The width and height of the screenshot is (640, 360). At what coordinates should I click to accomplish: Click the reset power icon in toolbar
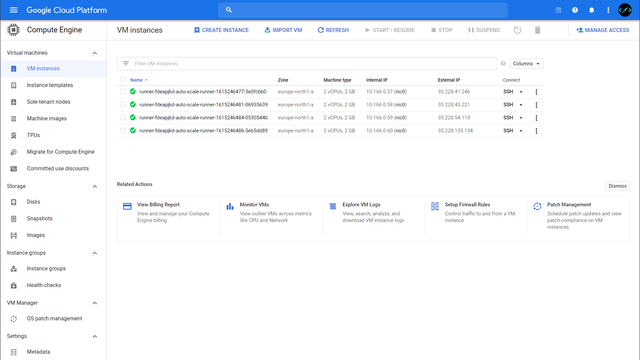click(x=518, y=30)
